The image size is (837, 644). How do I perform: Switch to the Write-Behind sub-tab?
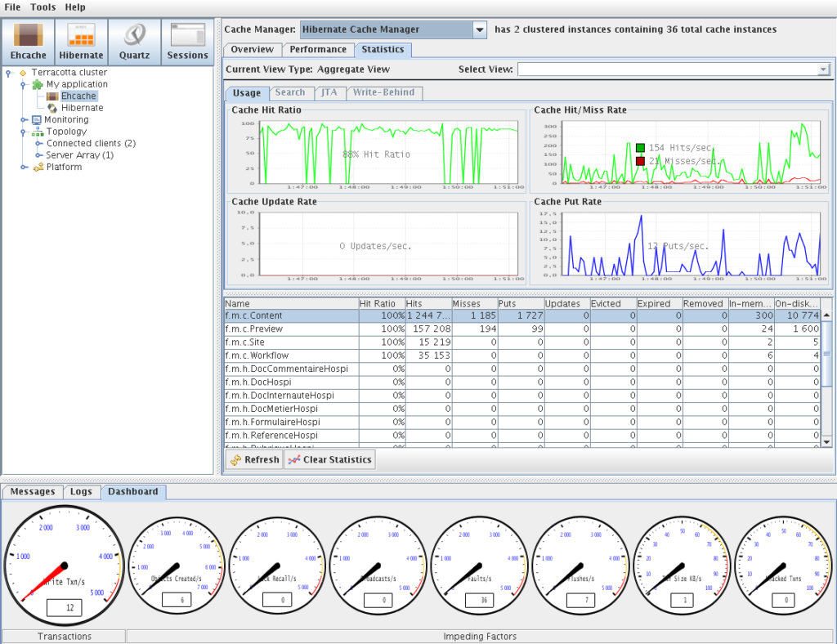click(x=384, y=92)
